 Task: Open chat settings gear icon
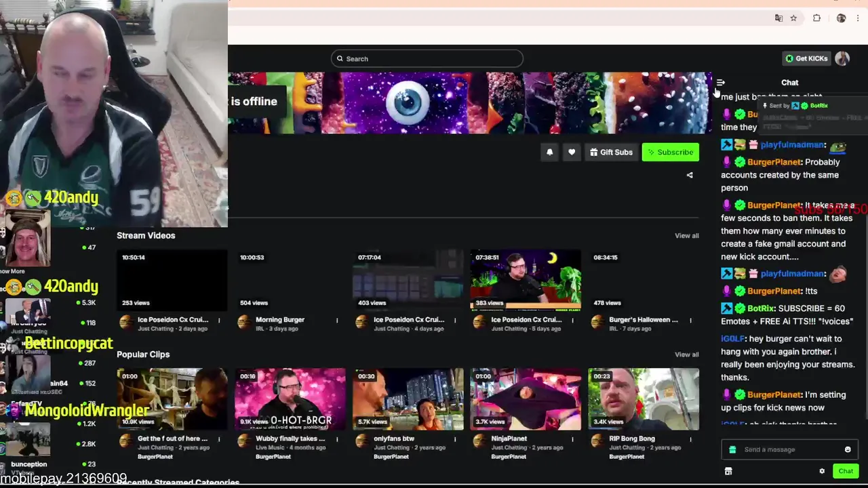(822, 472)
